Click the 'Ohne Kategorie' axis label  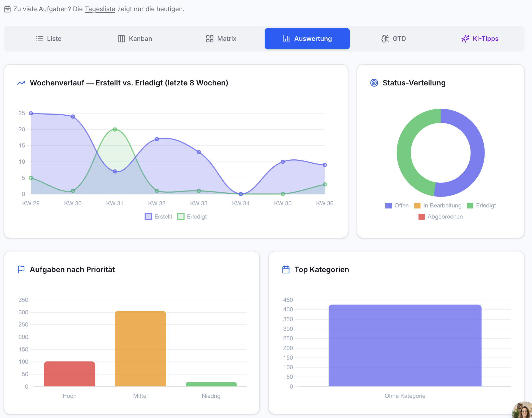click(405, 396)
